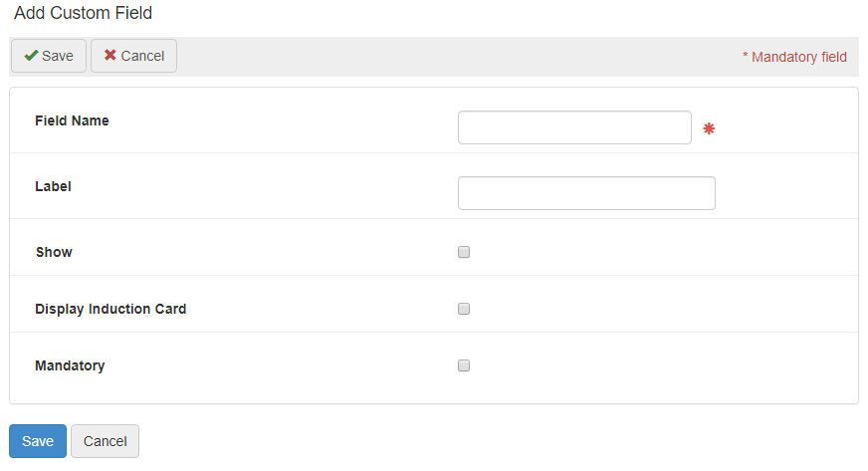Tick the Display Induction Card checkbox
This screenshot has height=471, width=868.
coord(464,309)
